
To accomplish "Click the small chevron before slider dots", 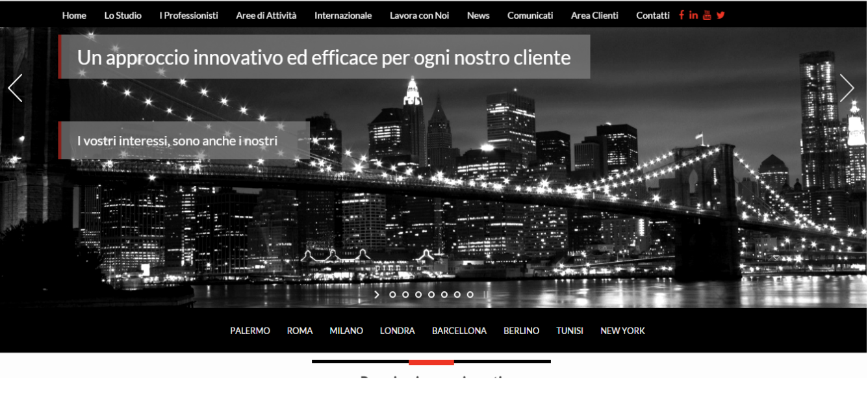I will (x=377, y=294).
